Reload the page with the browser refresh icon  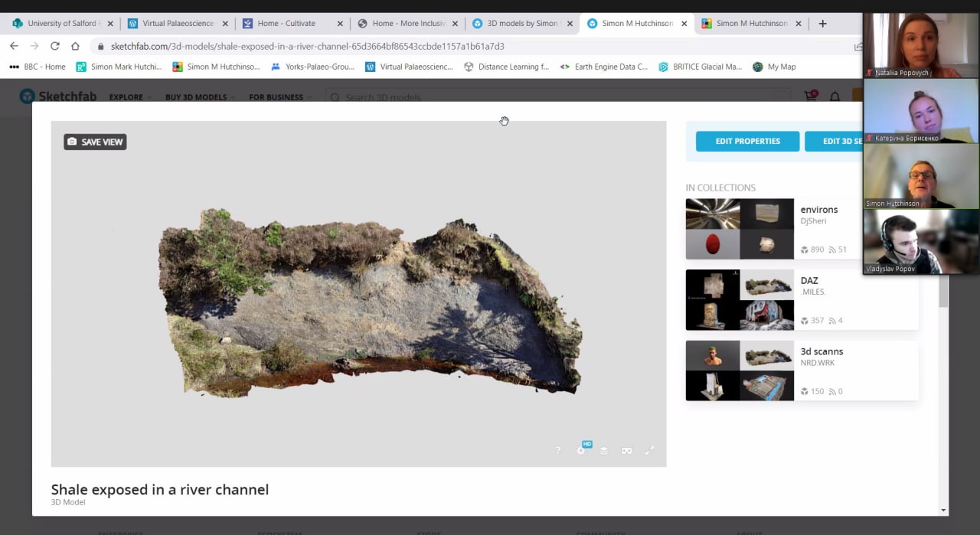(54, 46)
